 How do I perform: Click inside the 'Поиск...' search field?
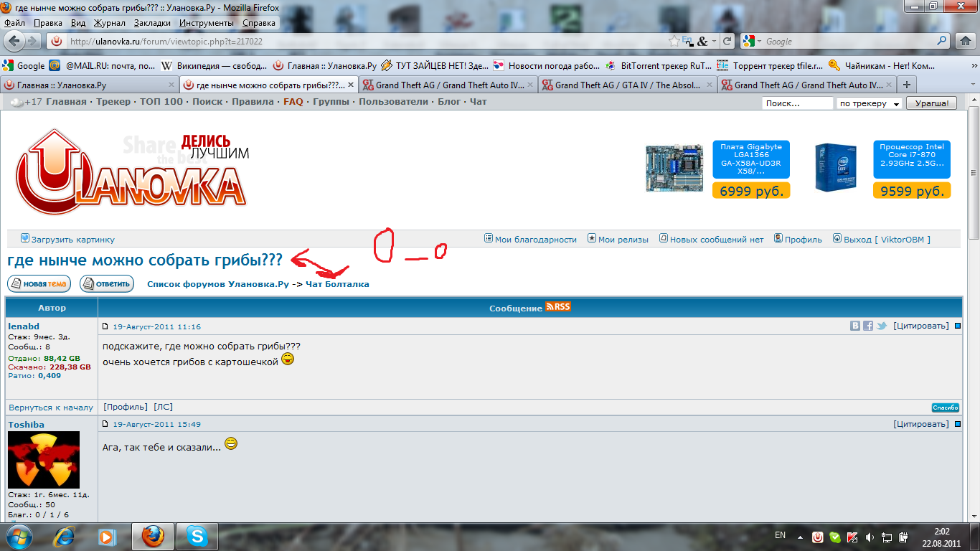(796, 103)
